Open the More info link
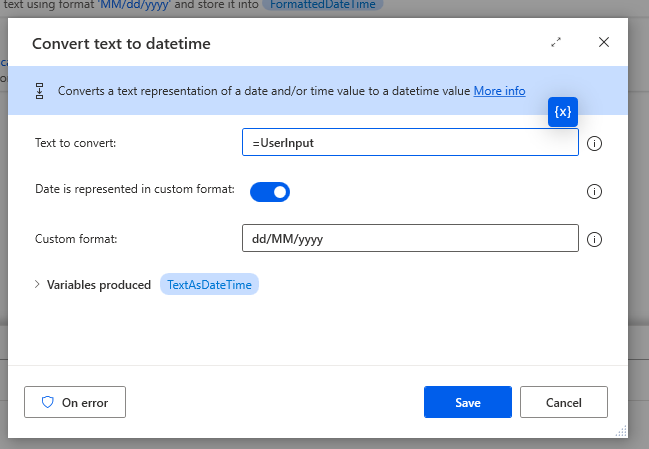This screenshot has height=449, width=649. point(499,91)
